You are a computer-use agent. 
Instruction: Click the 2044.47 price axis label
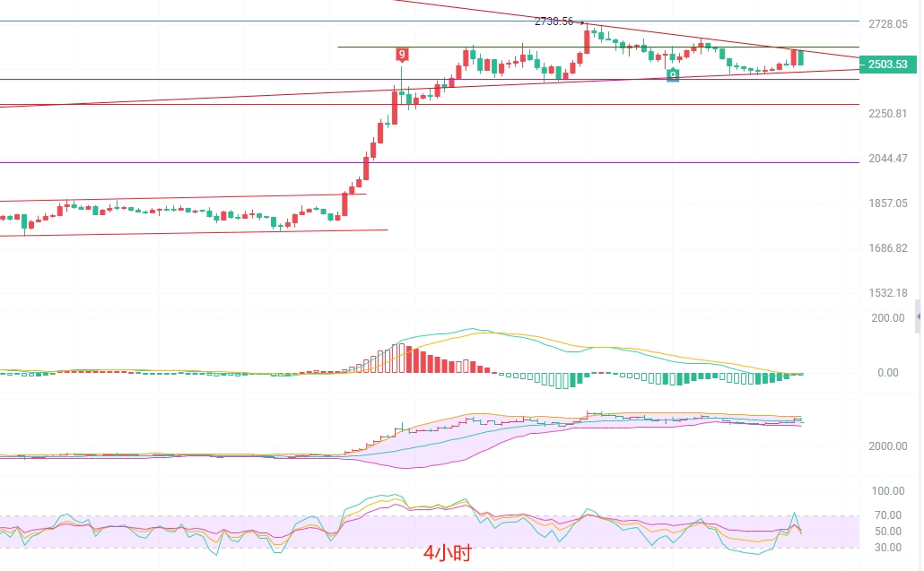[x=888, y=159]
